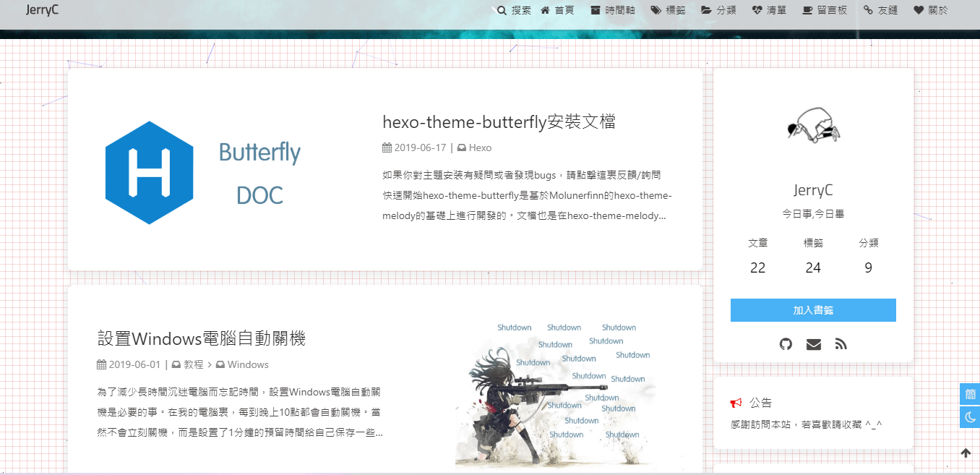This screenshot has width=980, height=475.
Task: Click the author avatar image
Action: pyautogui.click(x=813, y=127)
